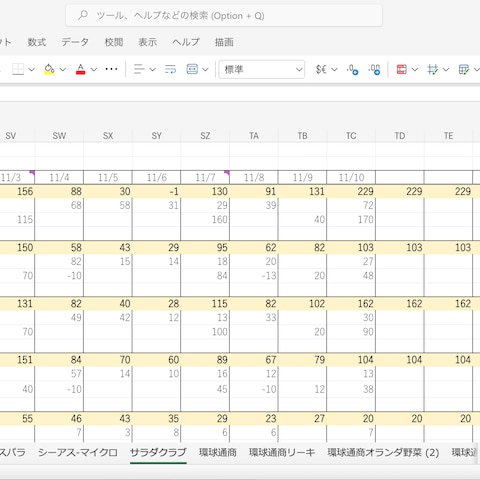Select the cell showing 48
480x480 pixels.
click(x=351, y=275)
